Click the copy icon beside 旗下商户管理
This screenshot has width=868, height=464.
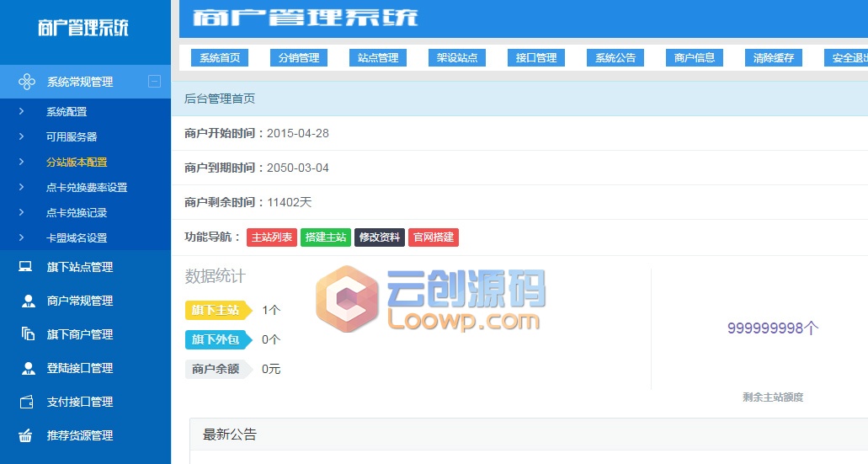coord(28,333)
